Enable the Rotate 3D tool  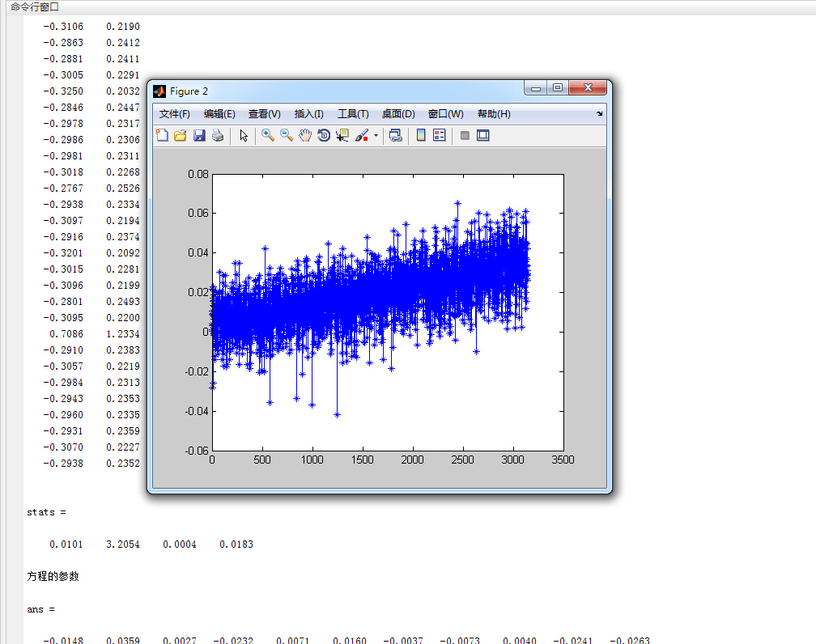coord(324,136)
